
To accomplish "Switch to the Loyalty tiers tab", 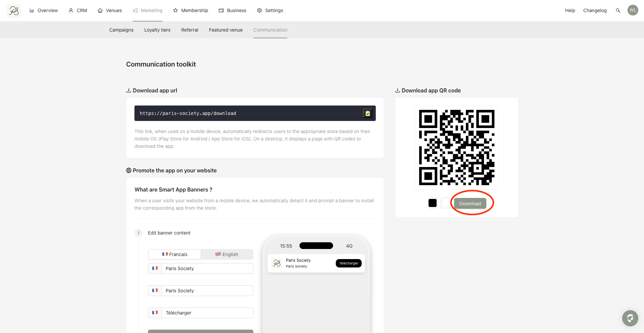I will (157, 30).
